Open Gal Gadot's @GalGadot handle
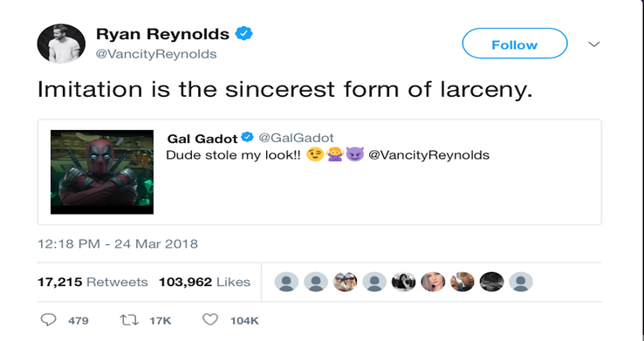Viewport: 644px width, 341px height. (296, 138)
